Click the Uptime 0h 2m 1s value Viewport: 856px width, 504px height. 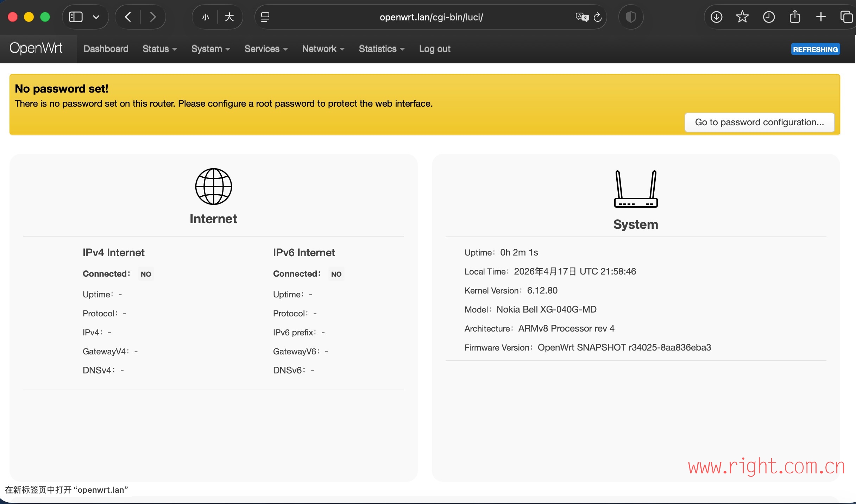coord(519,252)
